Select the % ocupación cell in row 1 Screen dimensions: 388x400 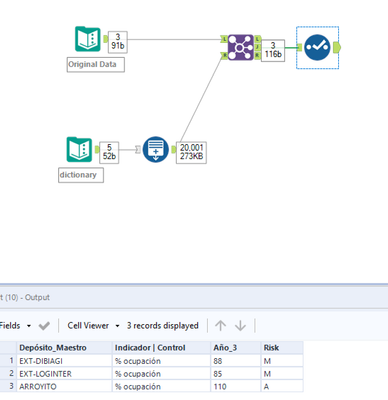tap(161, 361)
